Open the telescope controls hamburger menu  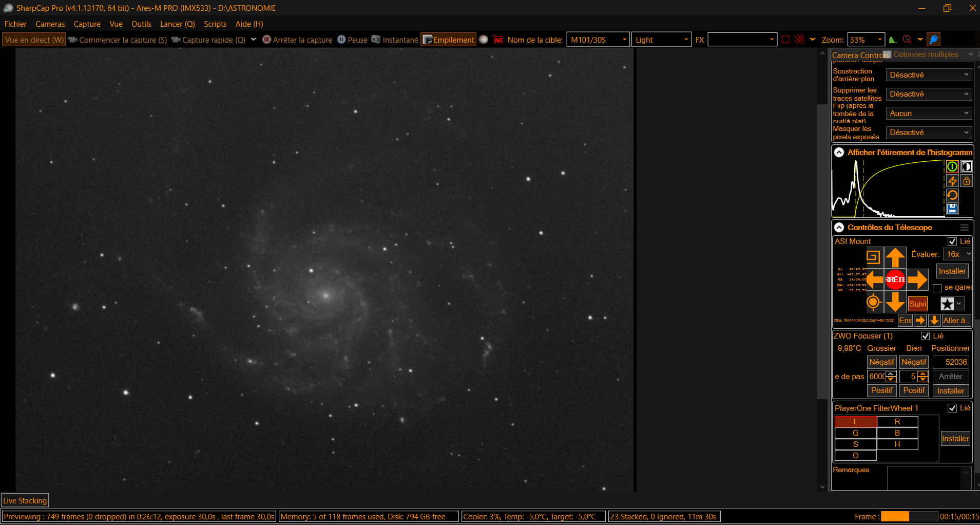coord(965,228)
